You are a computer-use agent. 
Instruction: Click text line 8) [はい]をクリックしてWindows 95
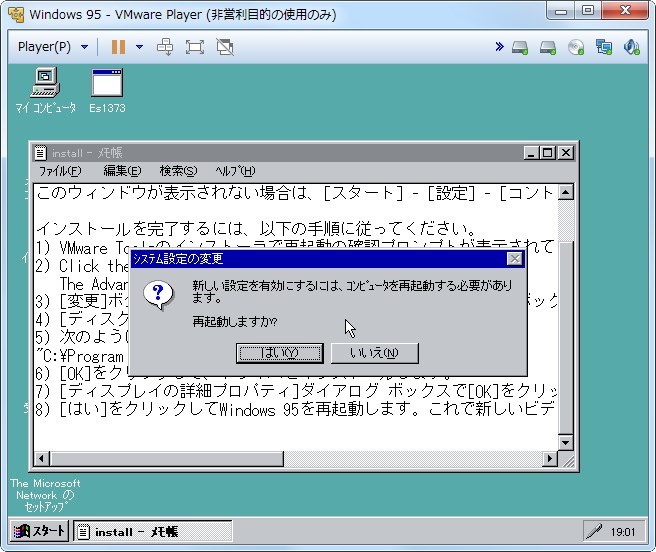coord(295,409)
